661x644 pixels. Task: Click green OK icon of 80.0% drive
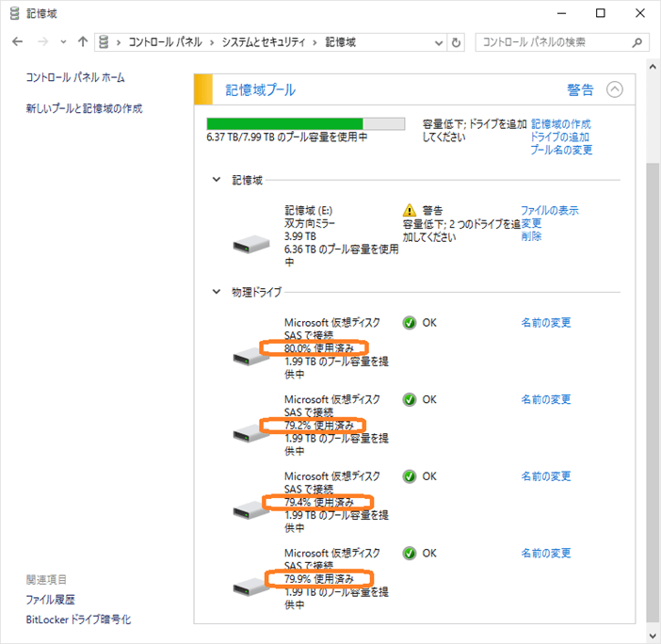click(410, 323)
